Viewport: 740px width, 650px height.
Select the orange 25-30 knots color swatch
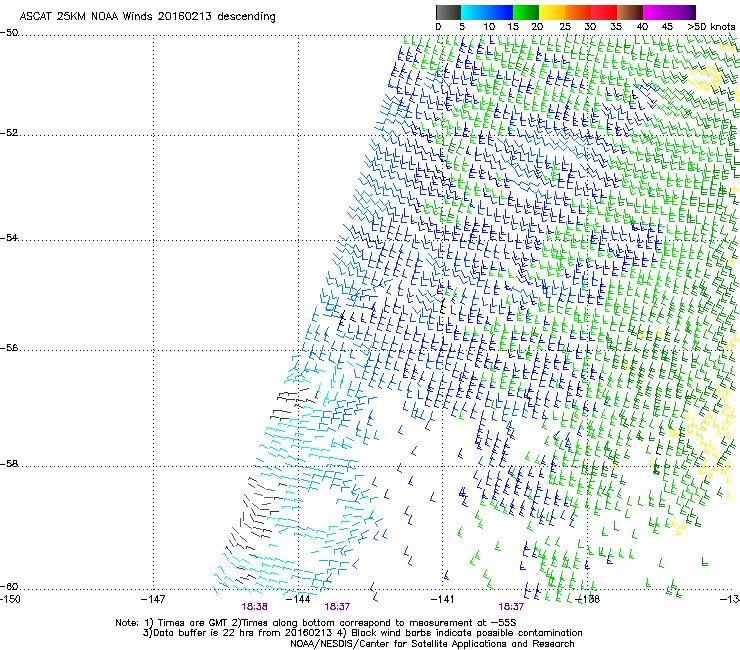(578, 12)
